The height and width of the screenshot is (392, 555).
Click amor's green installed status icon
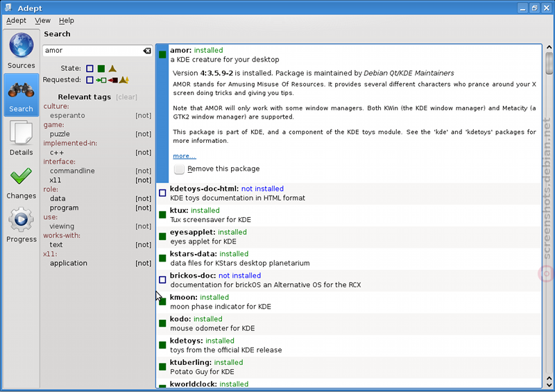[162, 55]
